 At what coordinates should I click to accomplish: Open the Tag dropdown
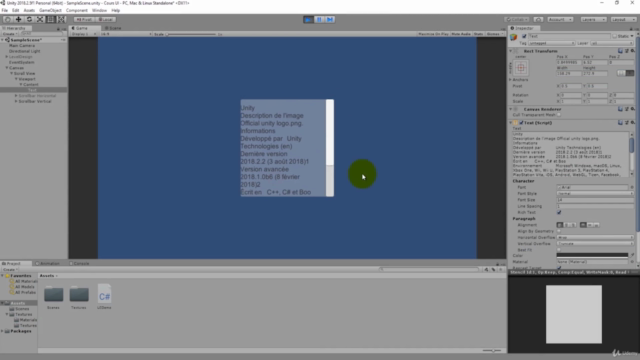tap(551, 43)
